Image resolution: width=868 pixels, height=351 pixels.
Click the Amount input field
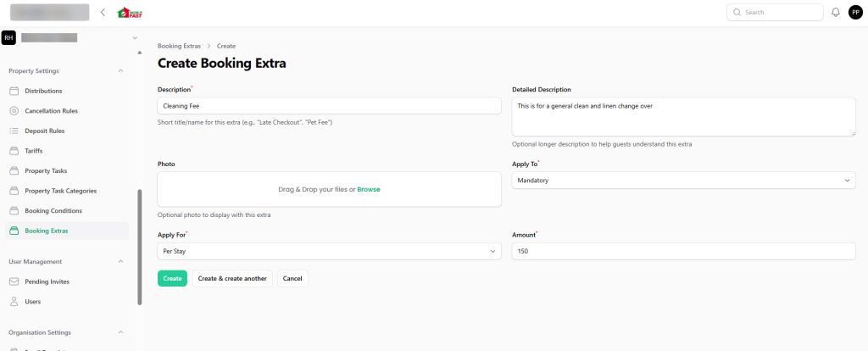tap(683, 252)
